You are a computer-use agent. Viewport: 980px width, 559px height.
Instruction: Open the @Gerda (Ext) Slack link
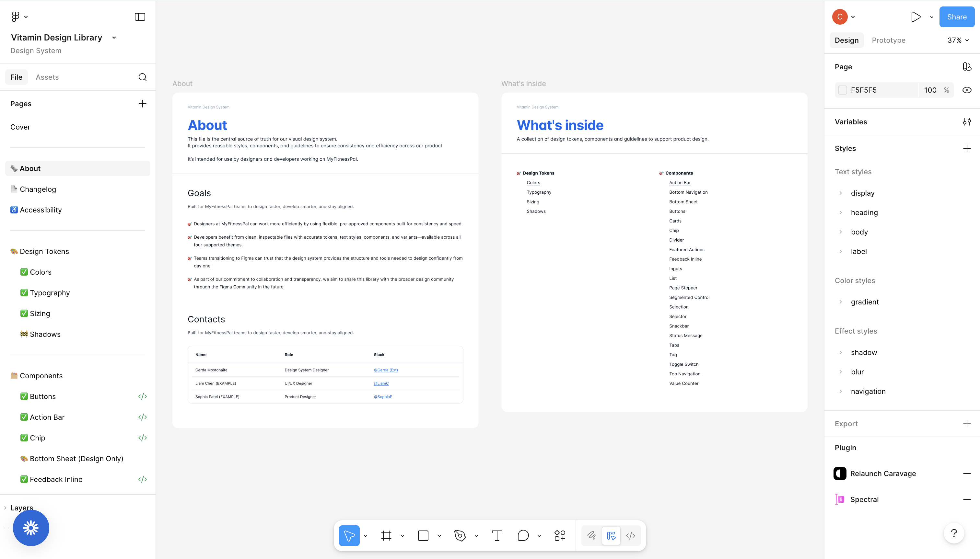(385, 370)
